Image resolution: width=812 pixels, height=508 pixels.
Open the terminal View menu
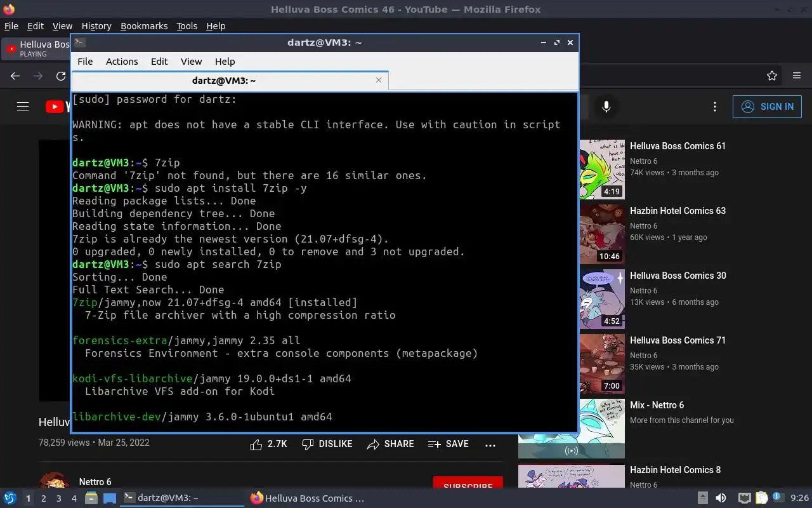(191, 62)
